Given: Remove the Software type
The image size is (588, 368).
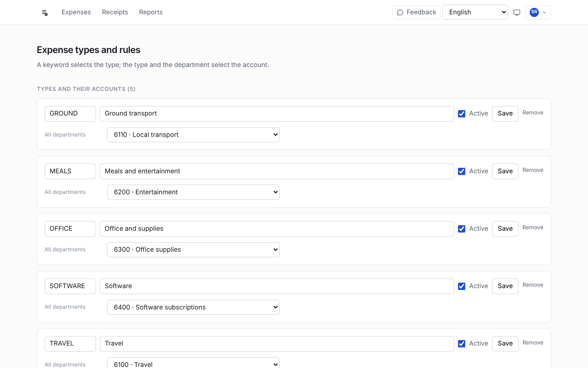Looking at the screenshot, I should click(x=533, y=285).
